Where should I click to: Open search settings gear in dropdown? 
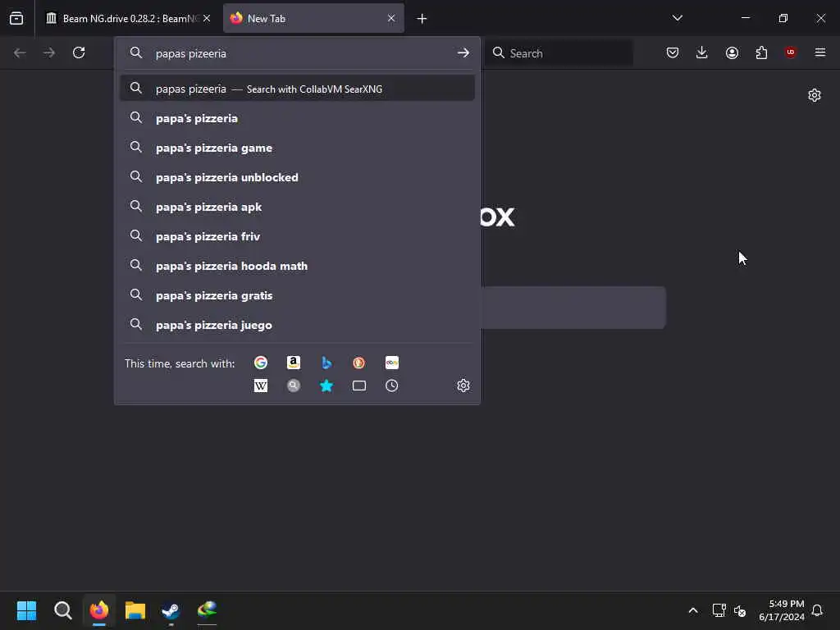463,386
